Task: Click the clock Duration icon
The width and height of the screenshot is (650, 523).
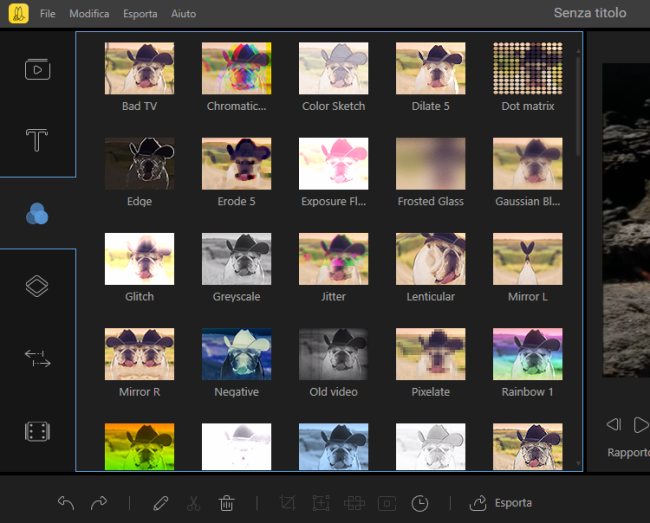Action: click(420, 503)
